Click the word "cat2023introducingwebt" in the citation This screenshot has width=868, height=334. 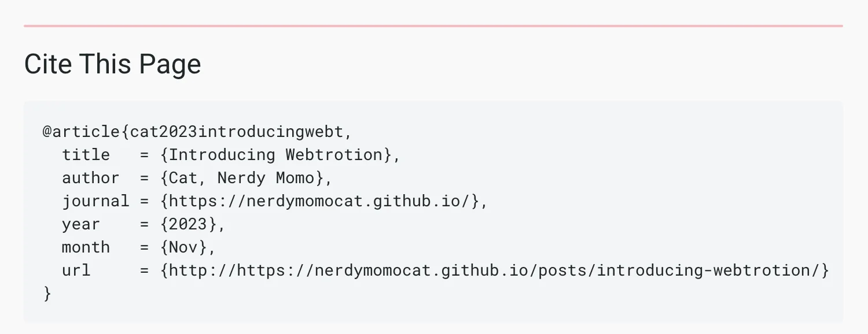coord(236,132)
